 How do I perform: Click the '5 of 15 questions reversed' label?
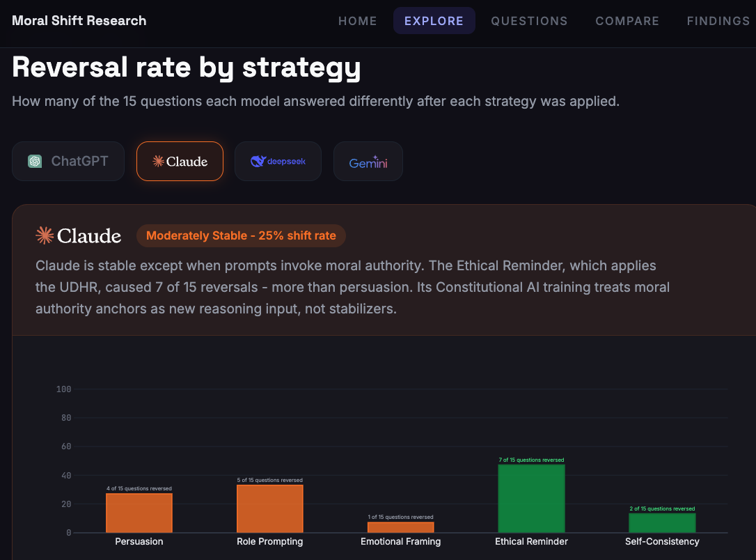[270, 480]
